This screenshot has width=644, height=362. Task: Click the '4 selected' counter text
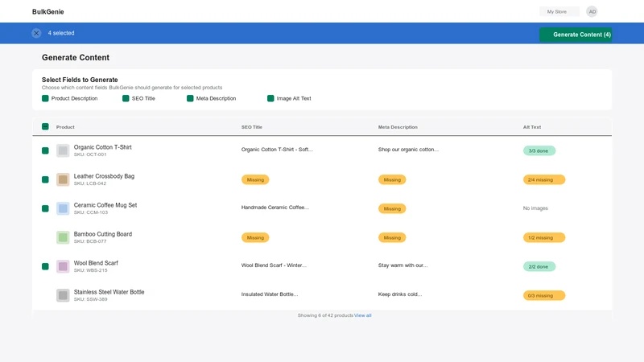(x=61, y=33)
